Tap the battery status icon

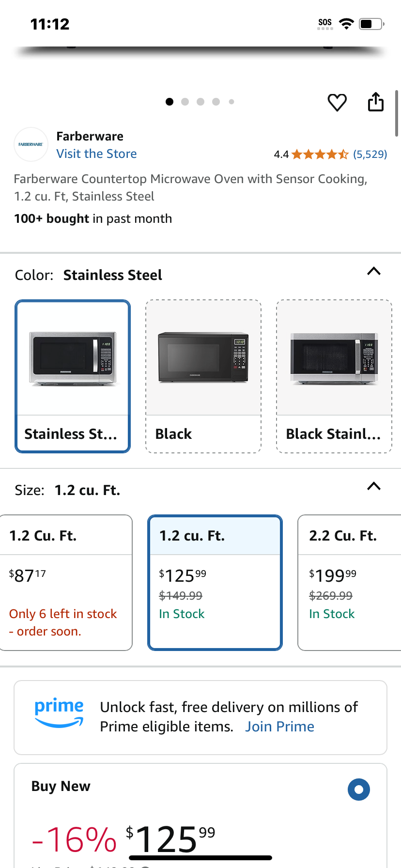coord(371,24)
